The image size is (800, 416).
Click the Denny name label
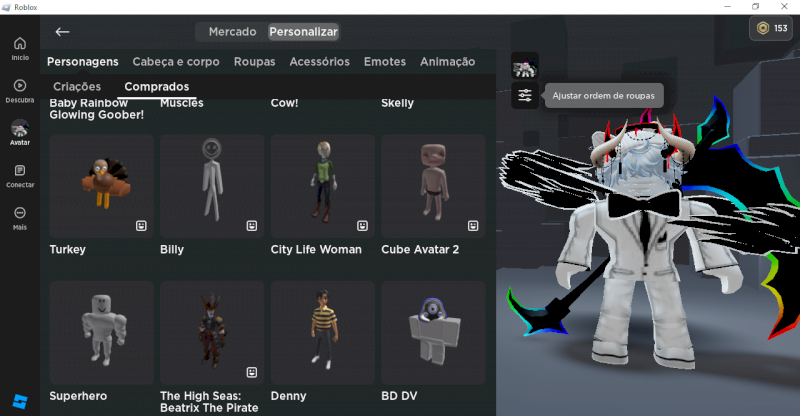point(288,396)
